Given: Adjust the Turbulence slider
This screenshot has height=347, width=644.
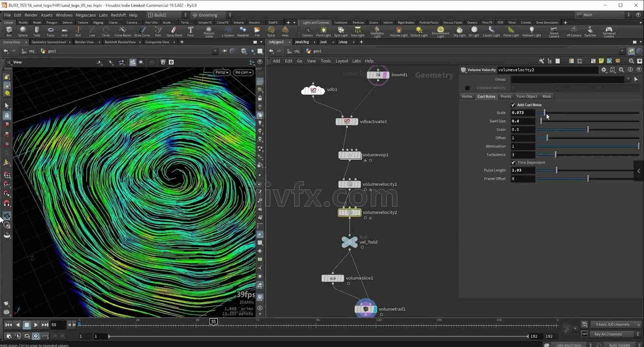Looking at the screenshot, I should tap(588, 155).
